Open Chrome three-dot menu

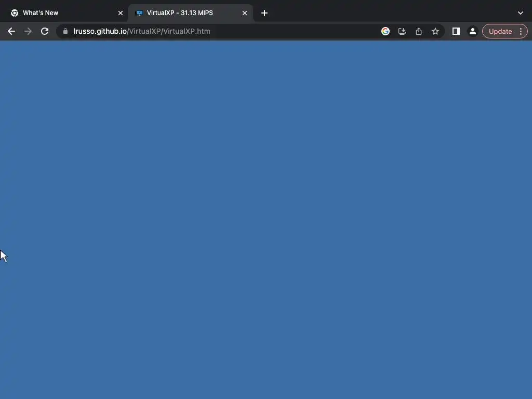521,31
